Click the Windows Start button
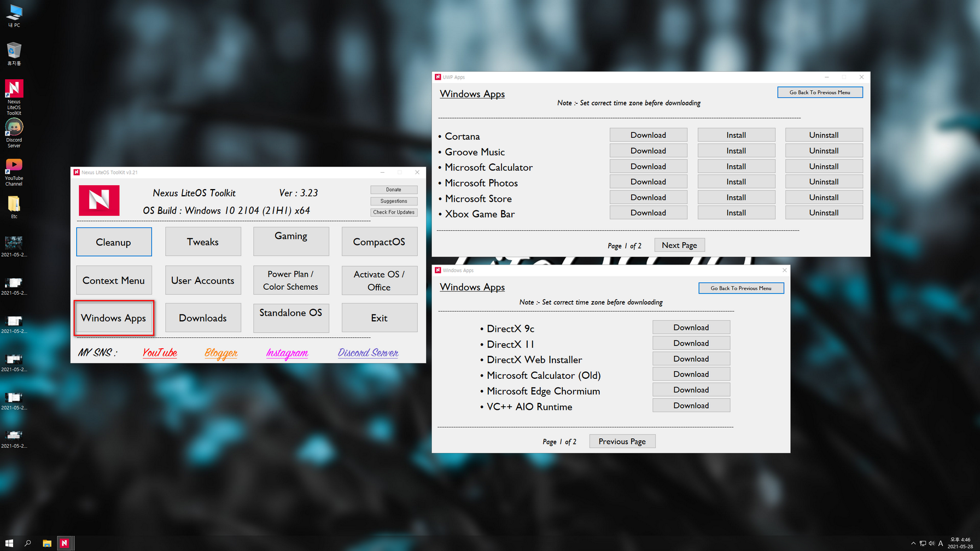Screen dimensions: 980x551 tap(9, 543)
